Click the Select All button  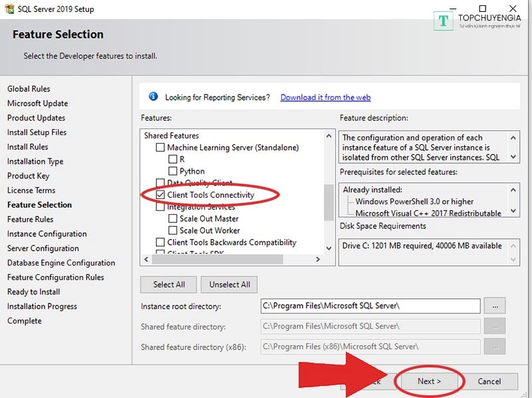pos(169,285)
